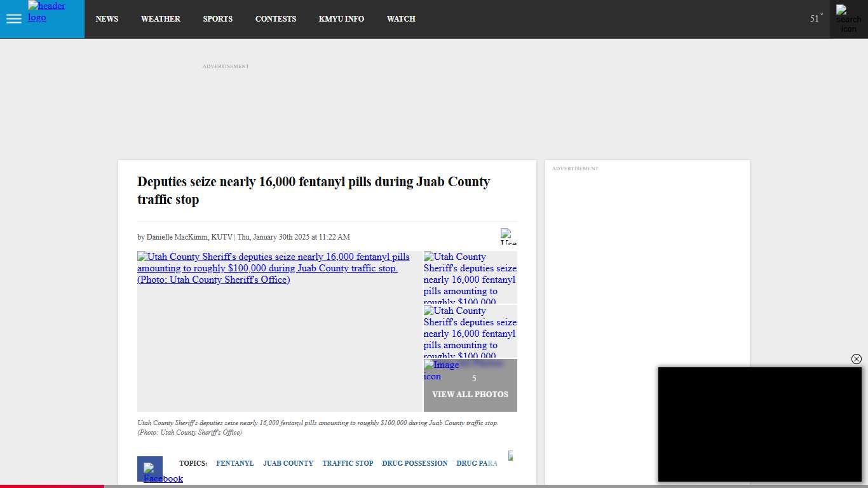This screenshot has height=488, width=868.
Task: Click the 51° weather temperature indicator
Action: [x=815, y=19]
